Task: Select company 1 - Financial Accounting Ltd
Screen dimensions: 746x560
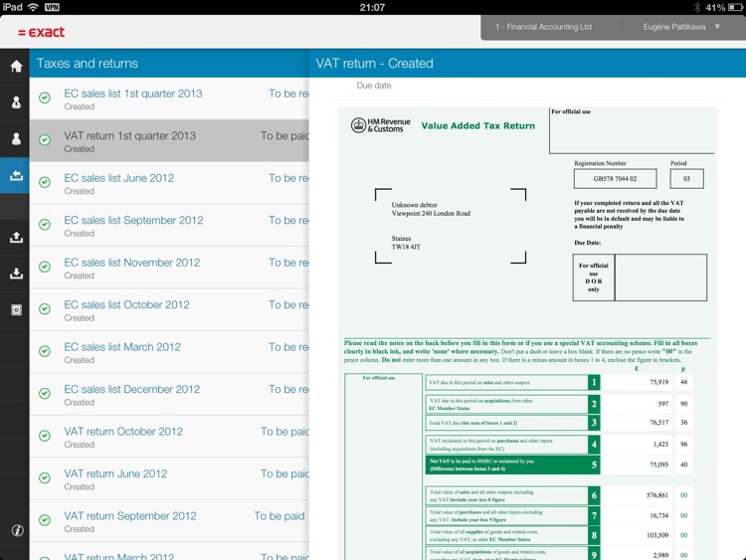Action: point(543,27)
